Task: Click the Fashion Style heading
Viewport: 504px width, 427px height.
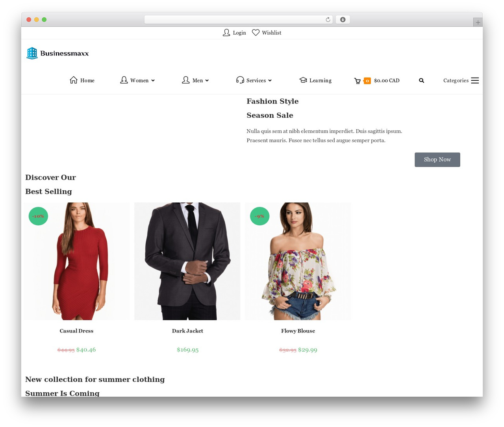Action: (272, 101)
